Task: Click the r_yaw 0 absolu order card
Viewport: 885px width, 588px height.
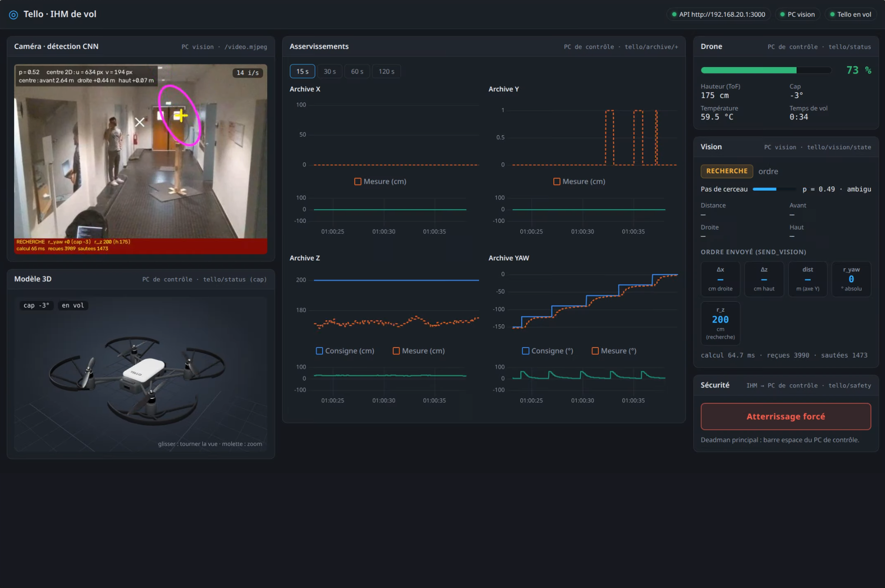Action: (x=851, y=279)
